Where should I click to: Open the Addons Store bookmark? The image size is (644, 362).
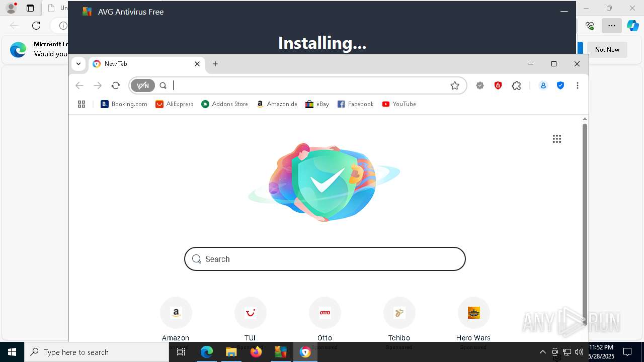pyautogui.click(x=224, y=104)
